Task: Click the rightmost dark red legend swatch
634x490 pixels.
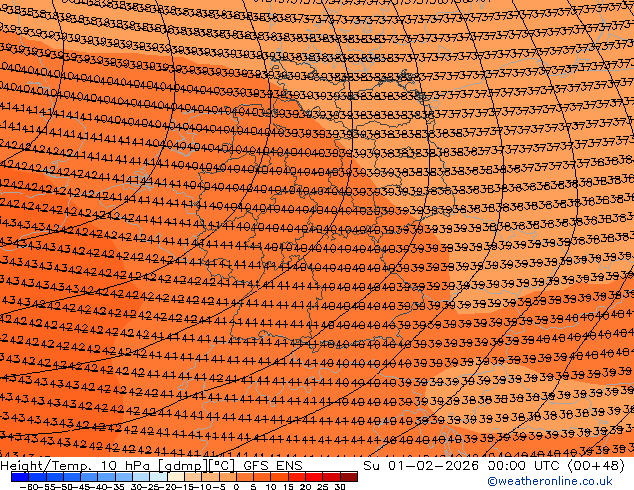Action: tap(349, 477)
